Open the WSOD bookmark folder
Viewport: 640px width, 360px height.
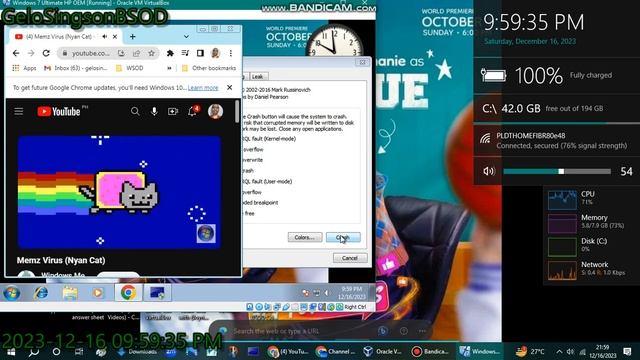click(130, 68)
